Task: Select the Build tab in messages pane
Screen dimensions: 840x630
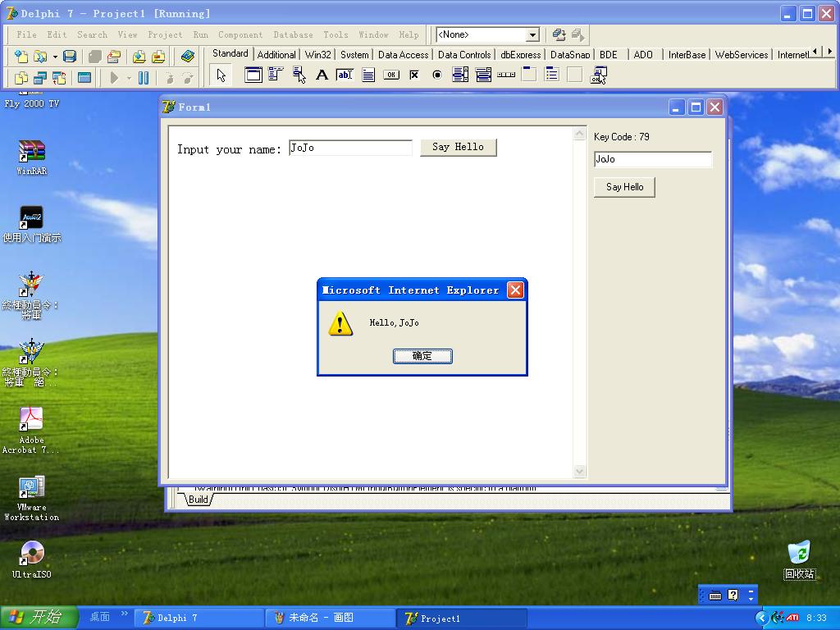Action: [x=199, y=500]
